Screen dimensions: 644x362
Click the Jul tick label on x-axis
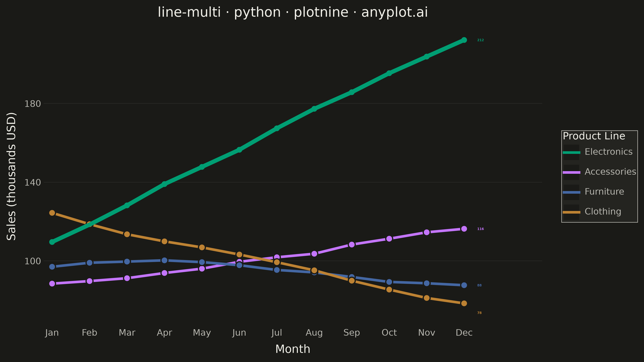tap(277, 332)
